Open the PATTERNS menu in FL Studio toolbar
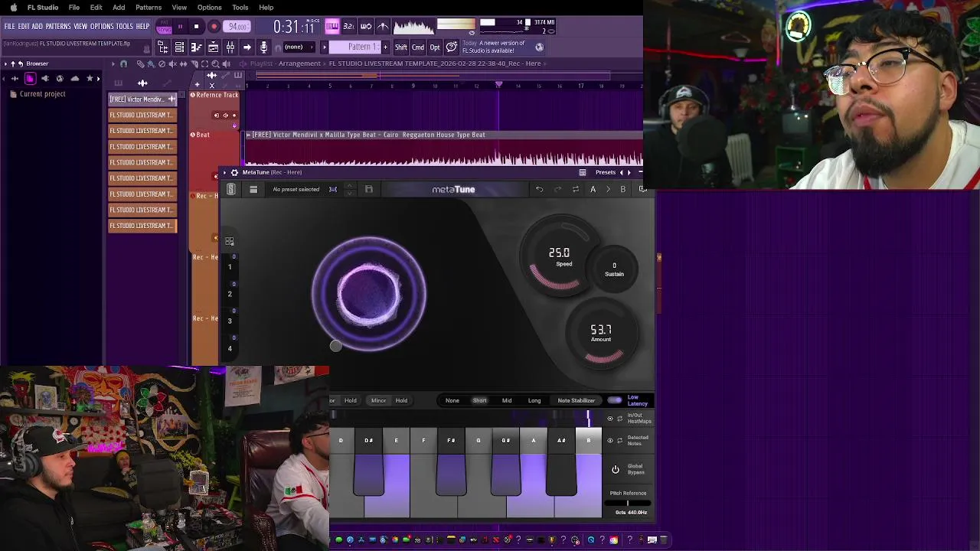This screenshot has width=980, height=551. click(58, 27)
